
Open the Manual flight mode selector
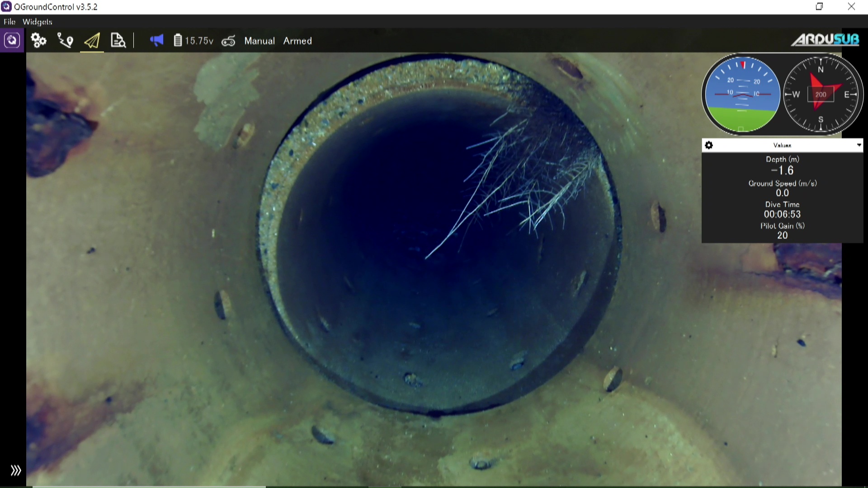[259, 41]
